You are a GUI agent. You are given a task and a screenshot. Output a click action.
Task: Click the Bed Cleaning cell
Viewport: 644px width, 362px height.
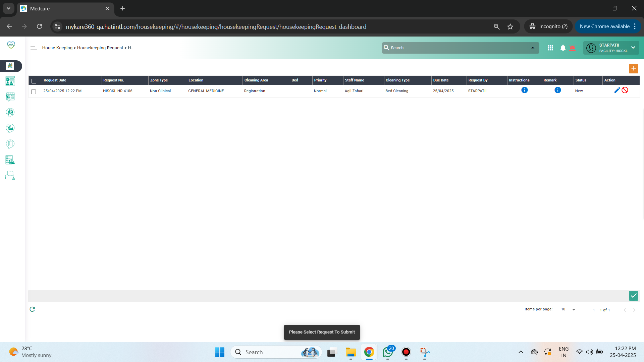coord(397,91)
